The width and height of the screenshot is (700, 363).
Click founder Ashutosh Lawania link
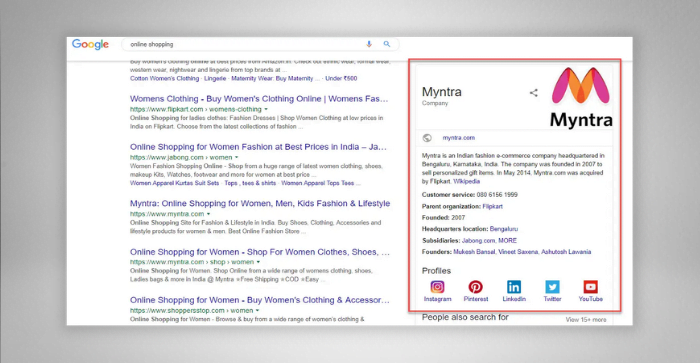566,252
